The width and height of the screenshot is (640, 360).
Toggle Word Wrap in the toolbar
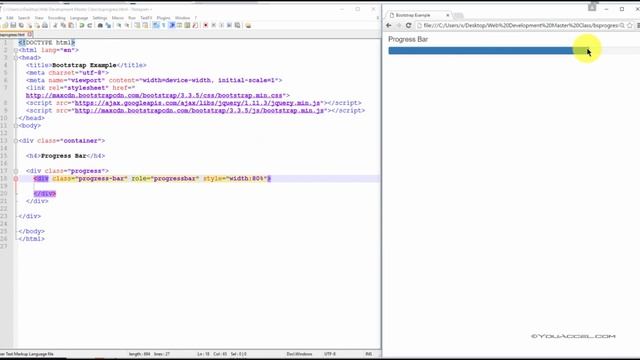click(x=156, y=25)
